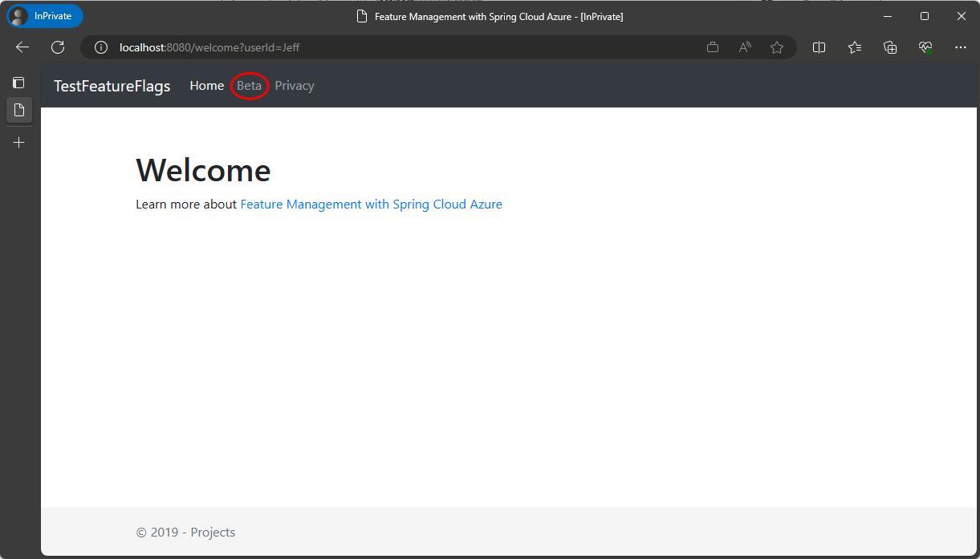Select the current page tab in vertical sidebar

pyautogui.click(x=19, y=110)
